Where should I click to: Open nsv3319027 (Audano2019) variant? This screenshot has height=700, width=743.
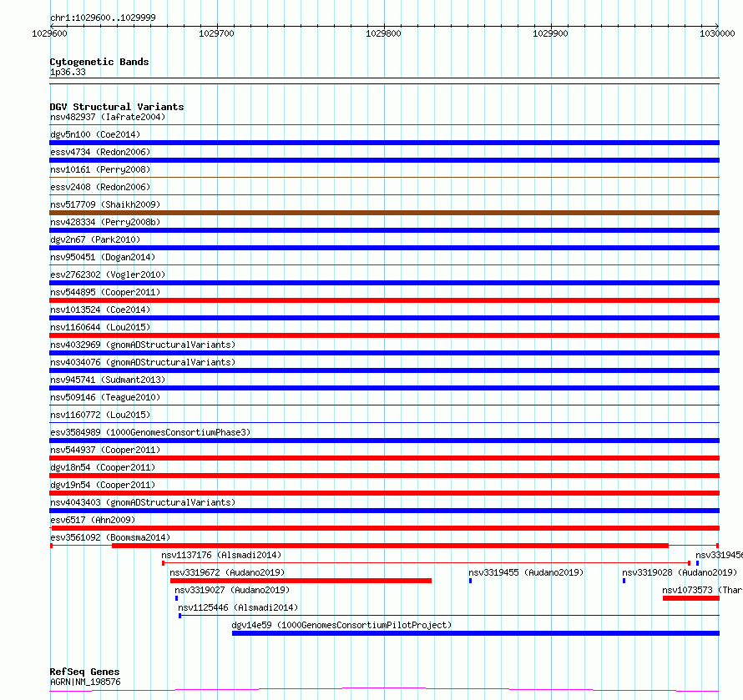[232, 590]
